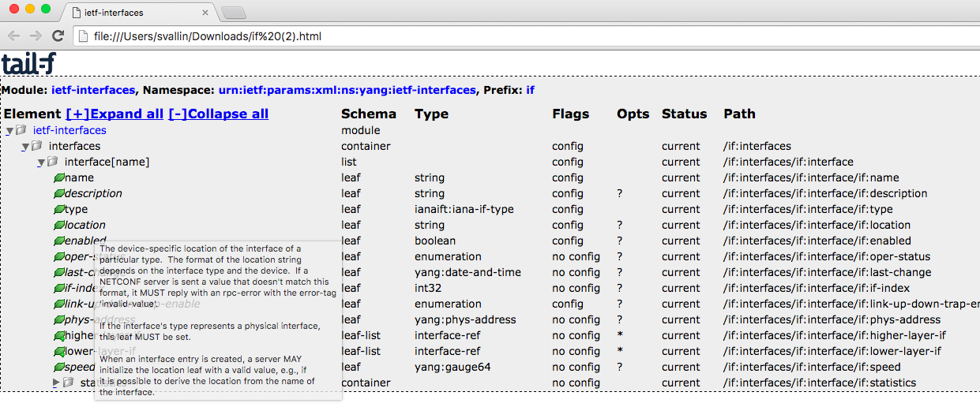Click the ianaift:iana-if-type type cell
The height and width of the screenshot is (407, 980).
pos(464,209)
